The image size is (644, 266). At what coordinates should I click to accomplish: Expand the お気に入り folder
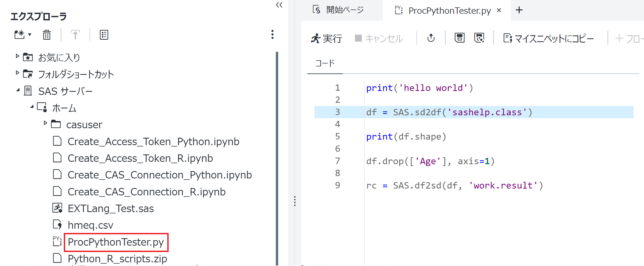[17, 56]
